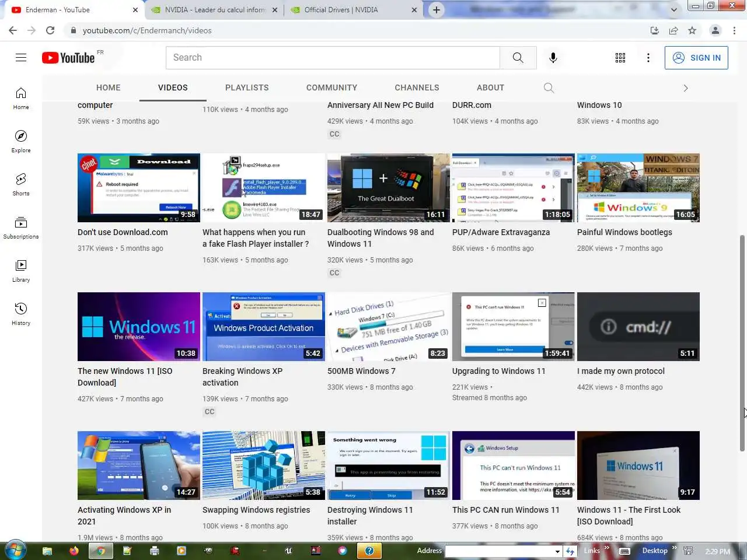Expand the taskbar Address dropdown
This screenshot has height=560, width=747.
click(557, 551)
